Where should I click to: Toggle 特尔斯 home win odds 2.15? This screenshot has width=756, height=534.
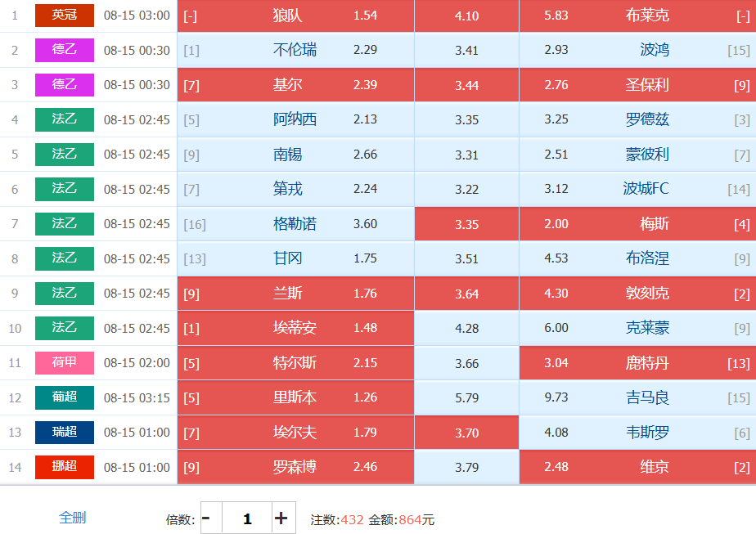tap(295, 362)
